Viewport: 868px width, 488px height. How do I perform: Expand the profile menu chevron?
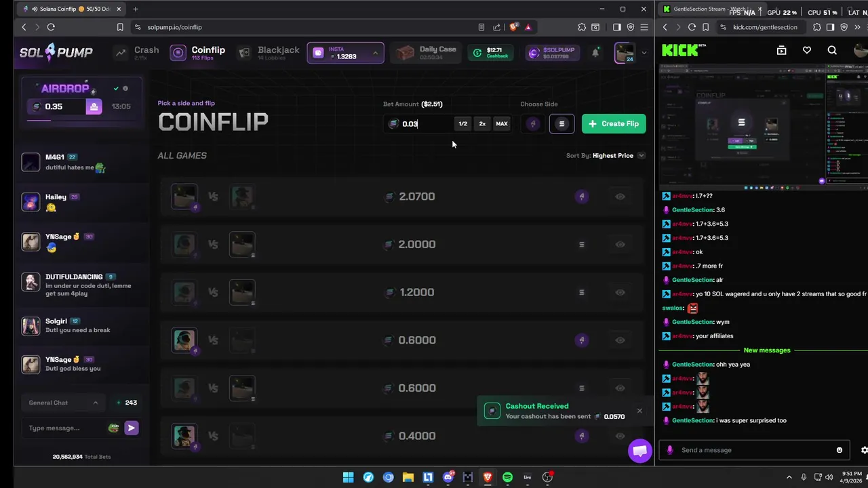644,53
